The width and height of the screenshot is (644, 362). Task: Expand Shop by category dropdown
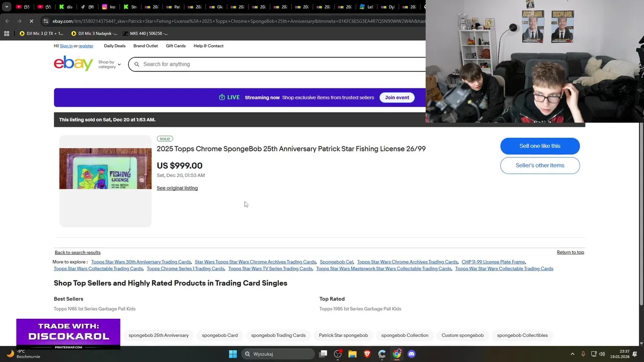click(x=109, y=64)
